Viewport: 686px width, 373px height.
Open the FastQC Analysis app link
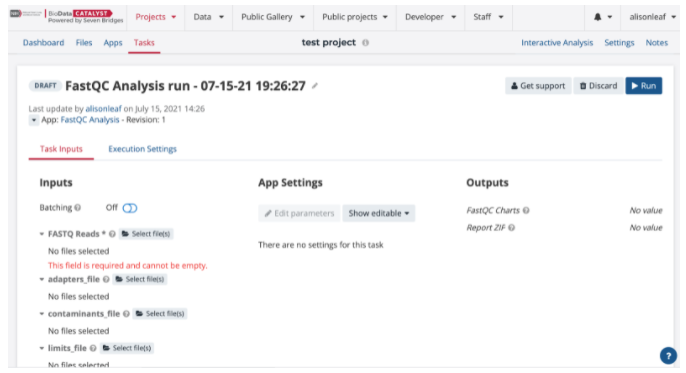point(90,120)
